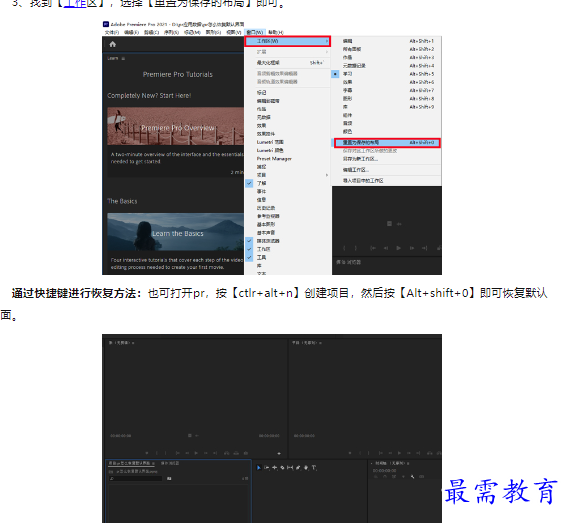Click 'The Basics' section heading

click(122, 201)
